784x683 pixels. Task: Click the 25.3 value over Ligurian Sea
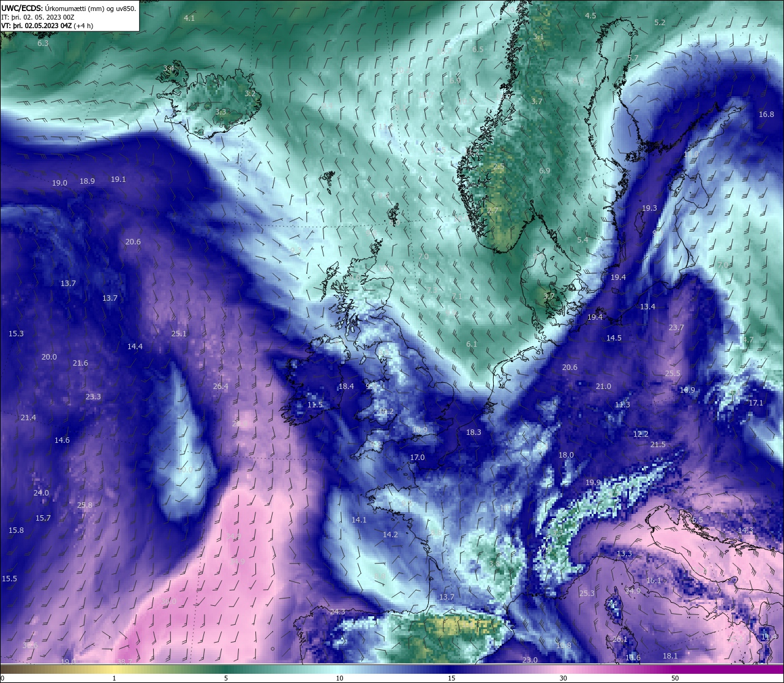pos(587,594)
